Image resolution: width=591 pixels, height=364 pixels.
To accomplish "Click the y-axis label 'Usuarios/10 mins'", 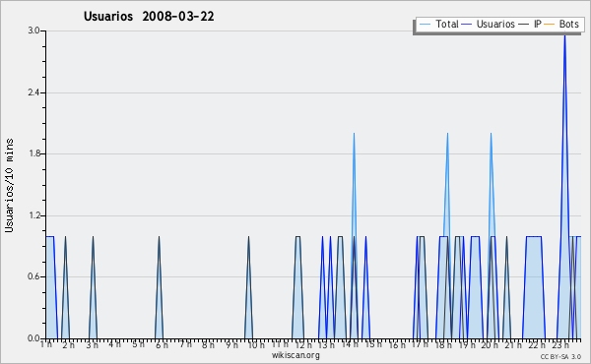I will click(9, 185).
